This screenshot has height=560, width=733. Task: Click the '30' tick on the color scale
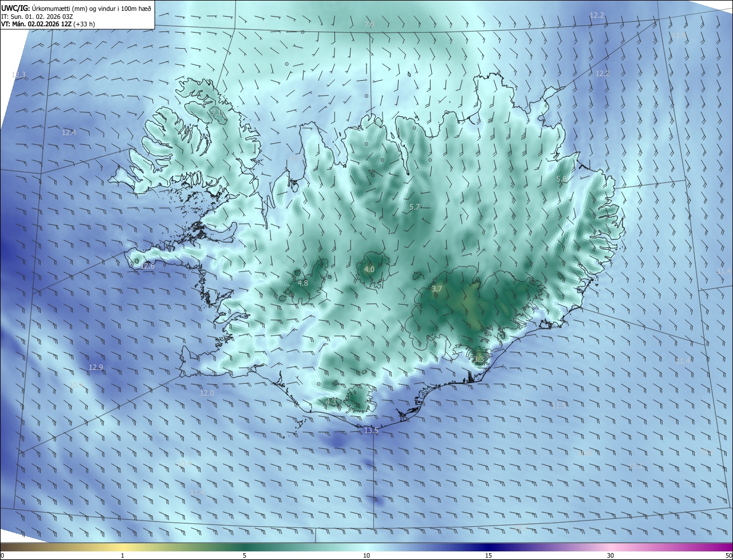pos(610,555)
